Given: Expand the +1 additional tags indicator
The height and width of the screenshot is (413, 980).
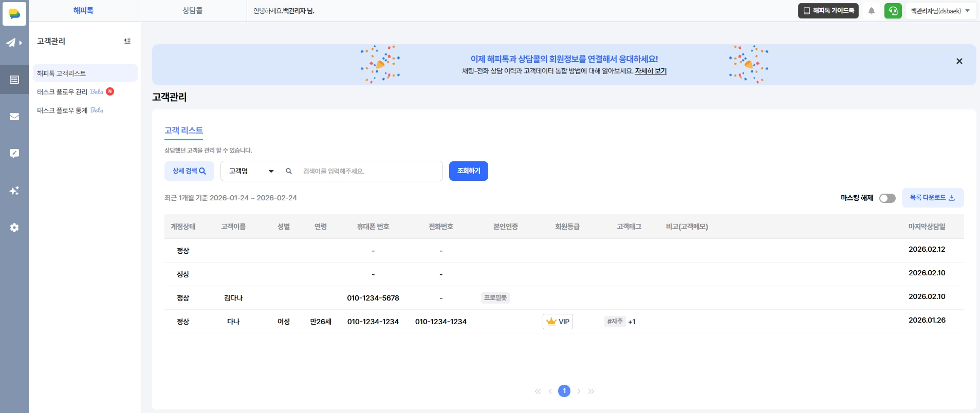Looking at the screenshot, I should pos(632,322).
